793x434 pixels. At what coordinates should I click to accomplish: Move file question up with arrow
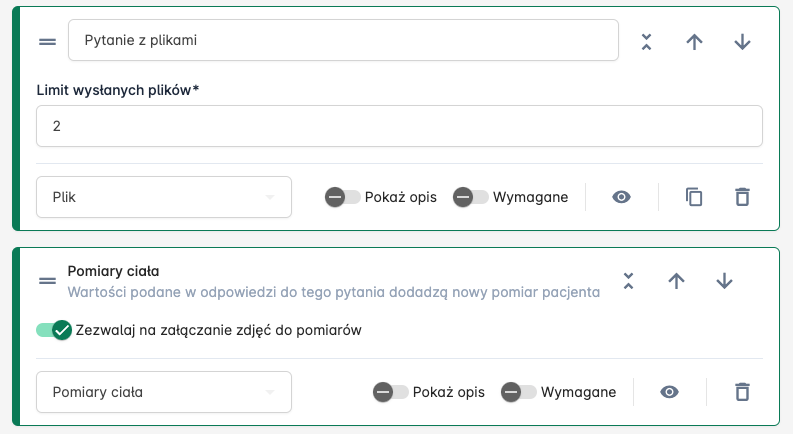[x=694, y=41]
